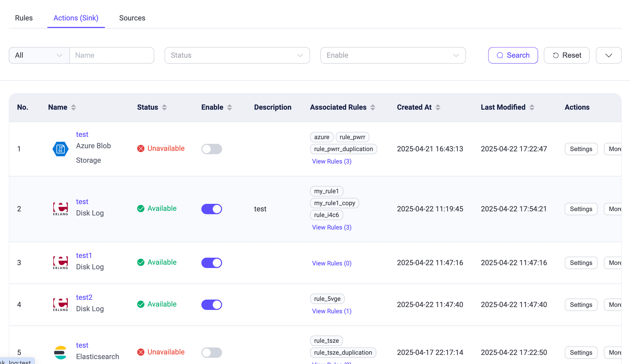Open the Status filter dropdown
The height and width of the screenshot is (364, 630).
(x=237, y=55)
